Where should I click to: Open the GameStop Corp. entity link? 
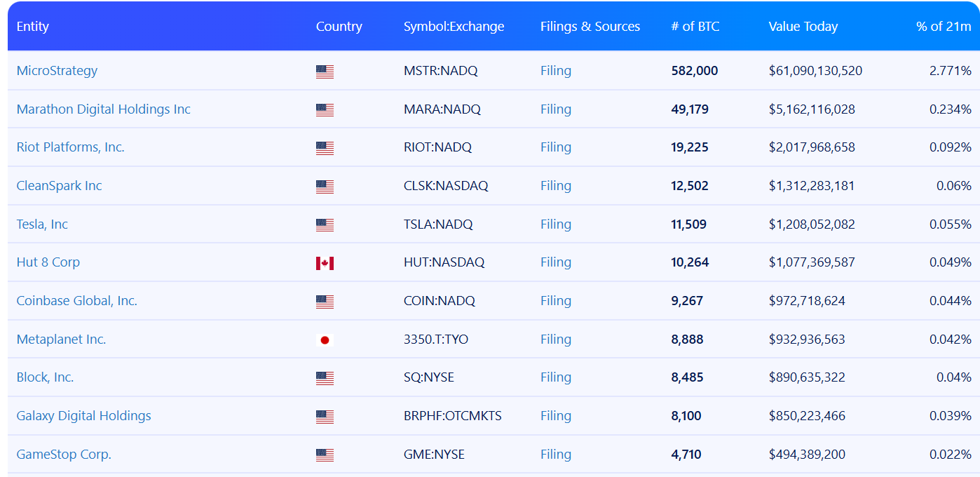pos(64,455)
